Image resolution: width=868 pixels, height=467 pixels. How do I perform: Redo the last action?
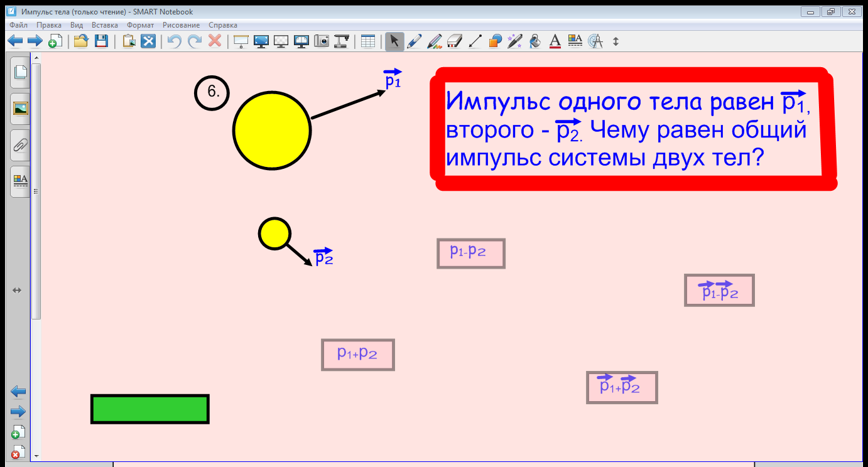click(195, 41)
